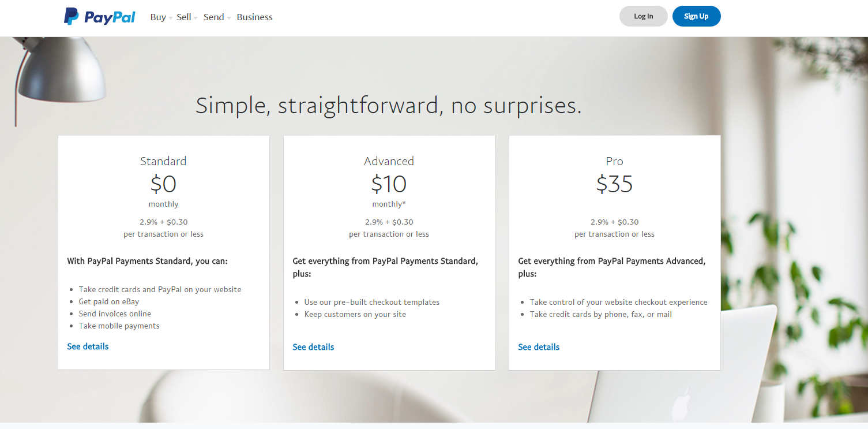
Task: Select the Business menu item
Action: (x=254, y=17)
